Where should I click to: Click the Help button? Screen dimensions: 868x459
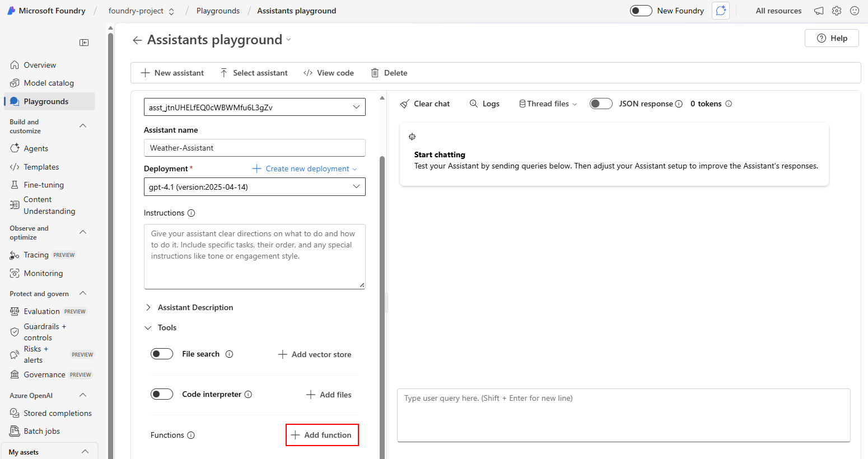832,38
